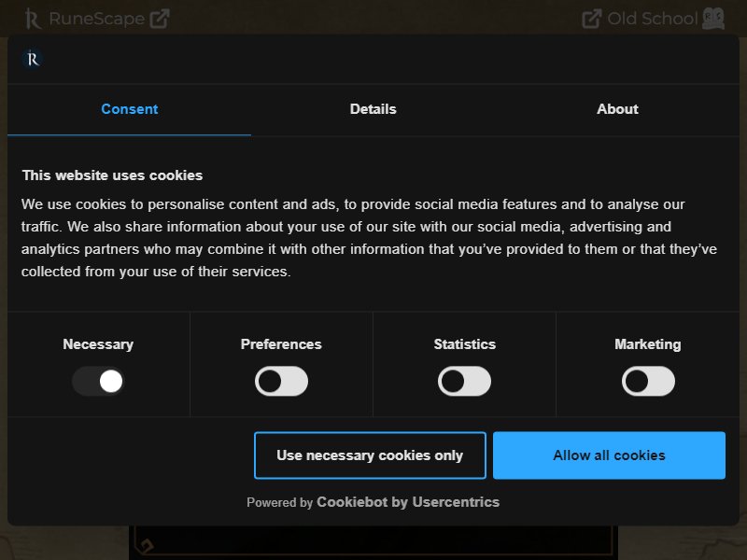
Task: Click the Necessary category label
Action: click(x=98, y=344)
